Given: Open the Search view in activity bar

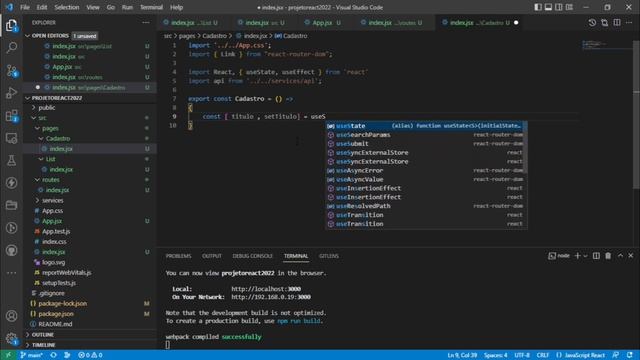Looking at the screenshot, I should click(11, 48).
